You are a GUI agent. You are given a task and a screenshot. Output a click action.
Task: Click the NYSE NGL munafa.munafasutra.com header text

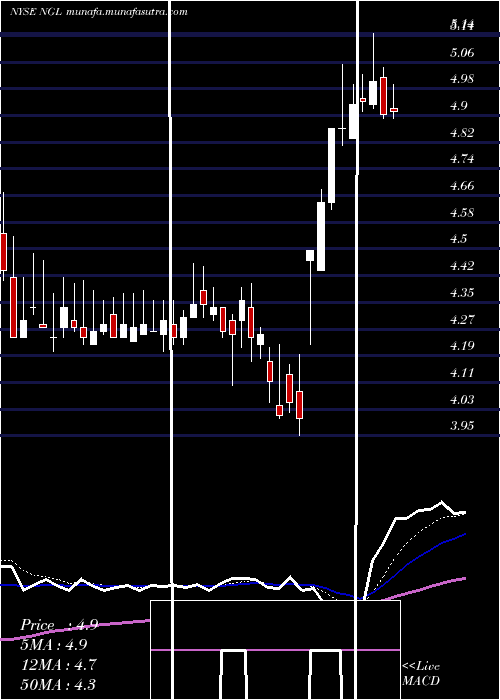coord(99,12)
